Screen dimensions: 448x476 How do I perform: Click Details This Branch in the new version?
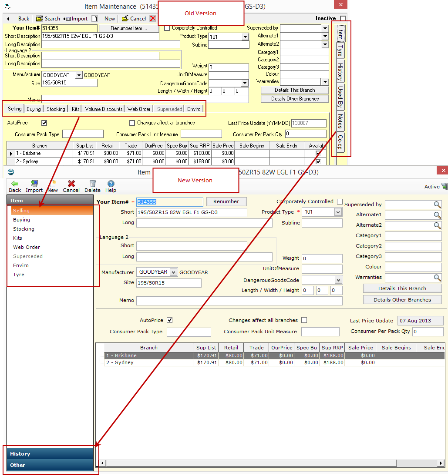(402, 288)
